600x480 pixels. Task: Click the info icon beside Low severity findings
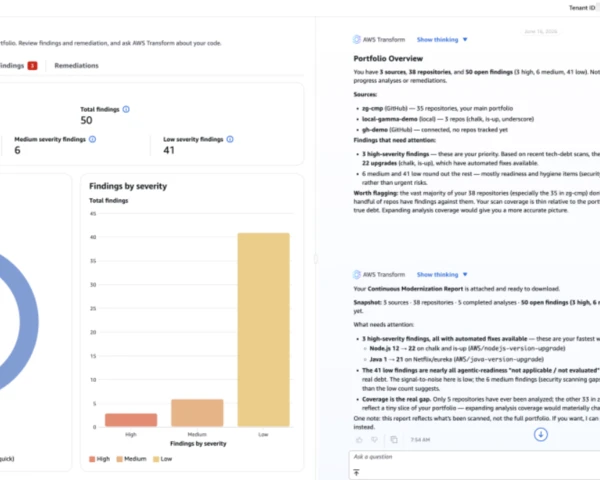pyautogui.click(x=230, y=139)
